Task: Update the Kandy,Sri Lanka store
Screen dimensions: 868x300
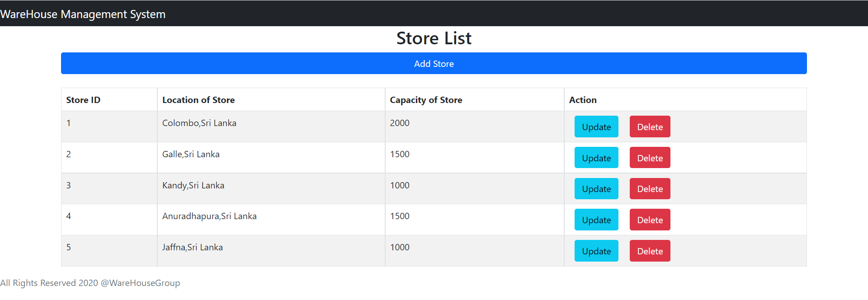Action: 596,188
